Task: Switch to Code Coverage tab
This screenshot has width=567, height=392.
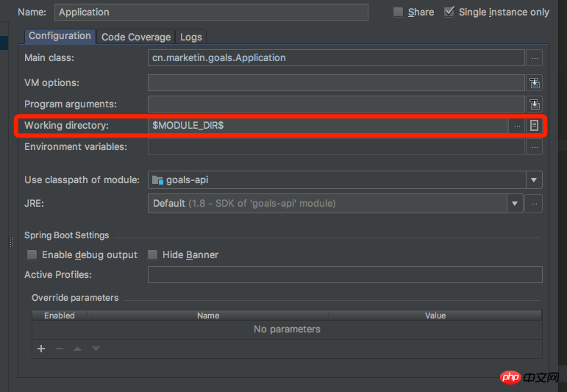Action: coord(136,37)
